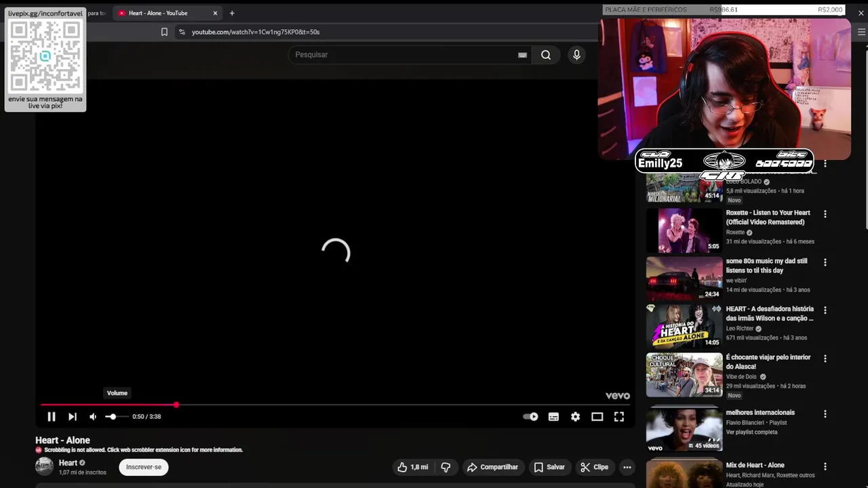Toggle subtitles/captions icon in player
Image resolution: width=868 pixels, height=488 pixels.
(553, 417)
